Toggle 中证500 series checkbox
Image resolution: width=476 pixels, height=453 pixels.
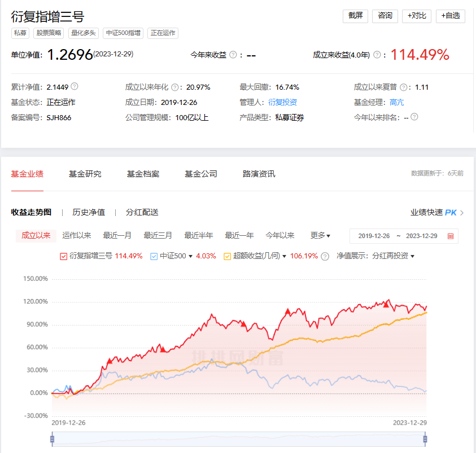[x=154, y=257]
